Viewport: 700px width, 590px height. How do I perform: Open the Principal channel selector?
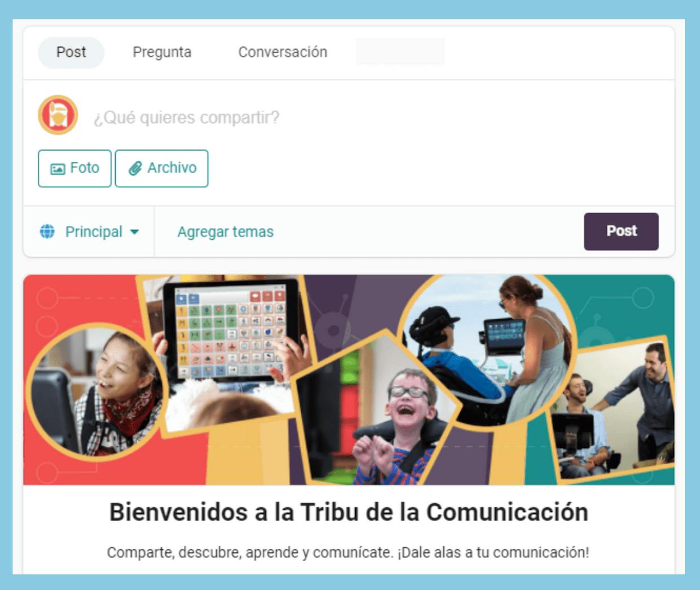click(89, 232)
